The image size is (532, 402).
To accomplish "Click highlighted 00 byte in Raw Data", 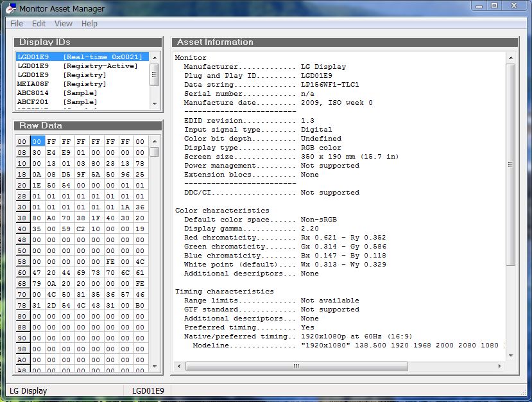I will 37,142.
